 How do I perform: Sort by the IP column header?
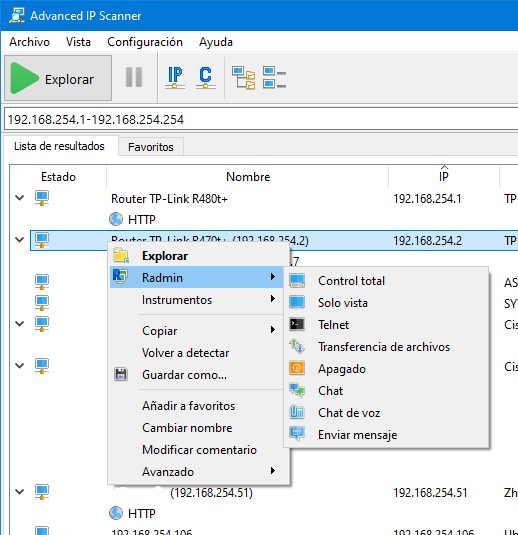tap(444, 177)
